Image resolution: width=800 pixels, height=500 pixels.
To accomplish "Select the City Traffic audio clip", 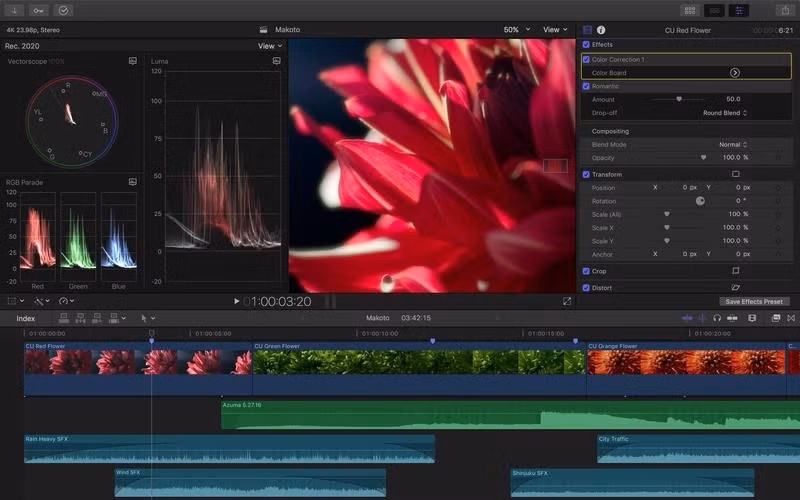I will point(698,449).
